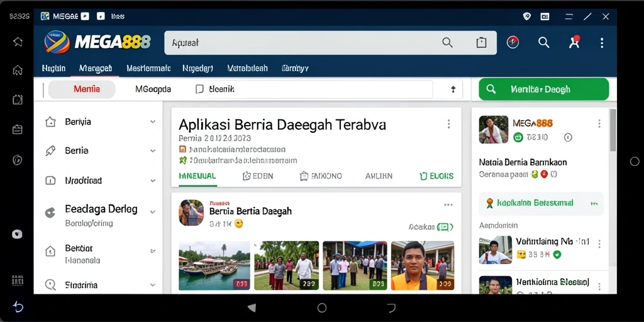Click the shield icon in the title bar

[526, 16]
